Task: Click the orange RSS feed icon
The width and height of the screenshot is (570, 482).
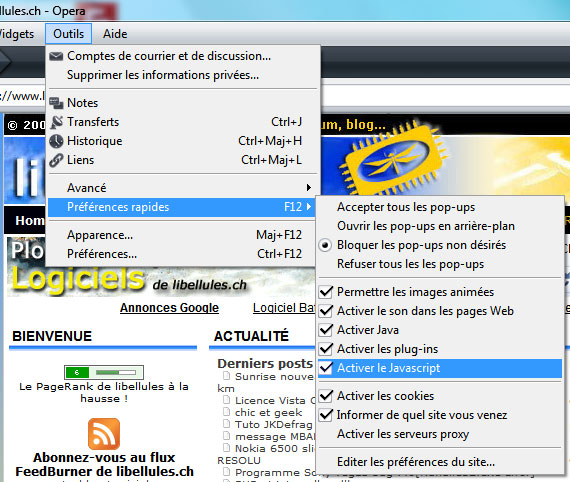Action: click(x=104, y=433)
